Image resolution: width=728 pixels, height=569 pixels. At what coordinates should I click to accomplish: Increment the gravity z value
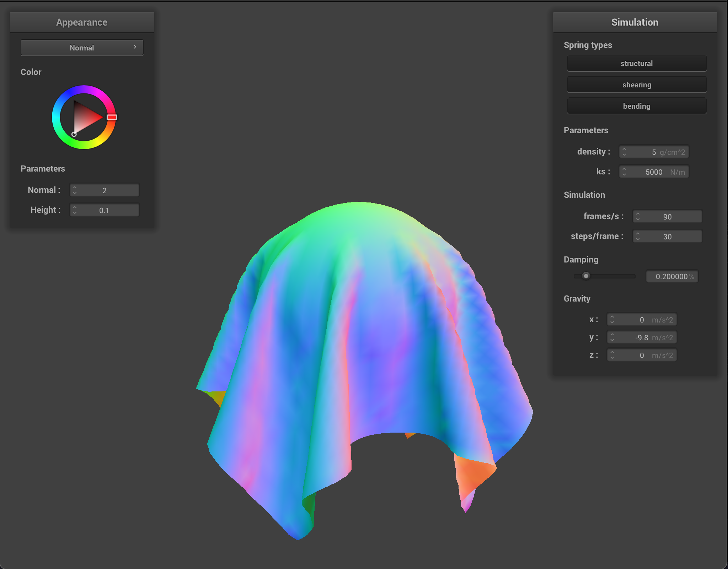612,353
